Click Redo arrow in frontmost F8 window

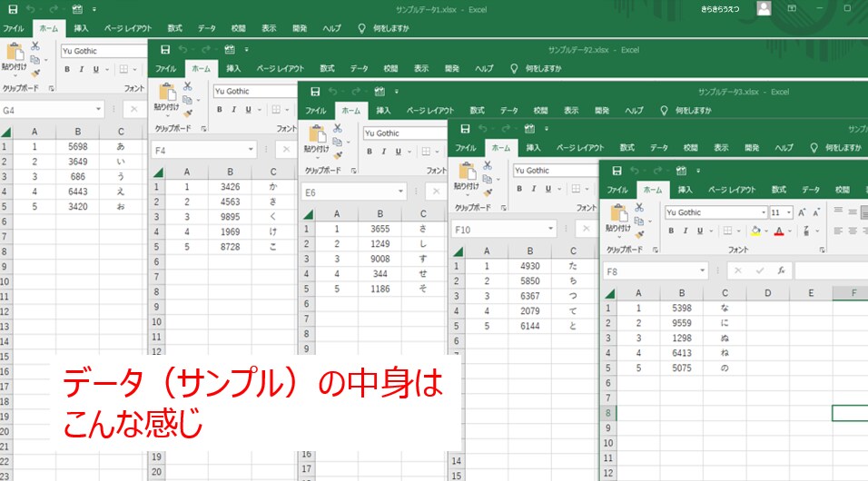tap(657, 171)
